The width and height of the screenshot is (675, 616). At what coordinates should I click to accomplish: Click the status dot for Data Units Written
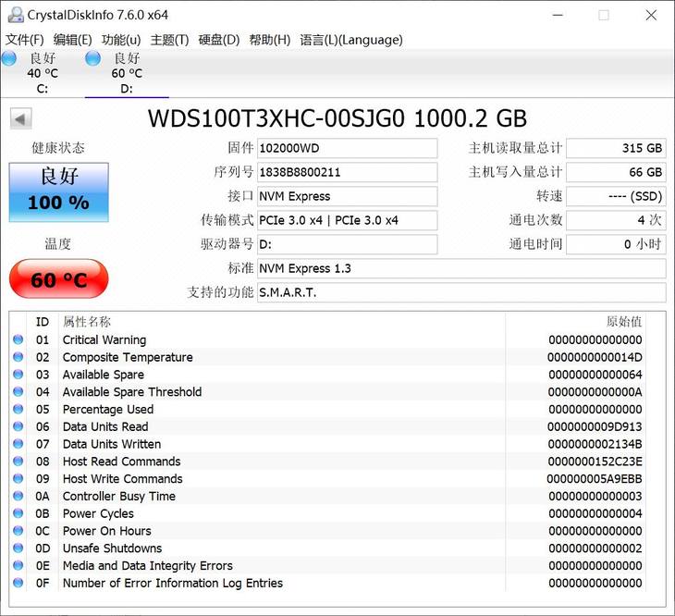(18, 444)
